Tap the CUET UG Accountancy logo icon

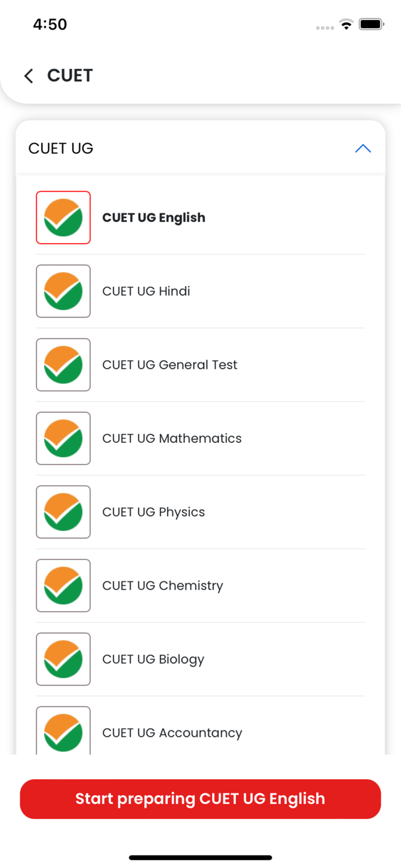pos(63,731)
